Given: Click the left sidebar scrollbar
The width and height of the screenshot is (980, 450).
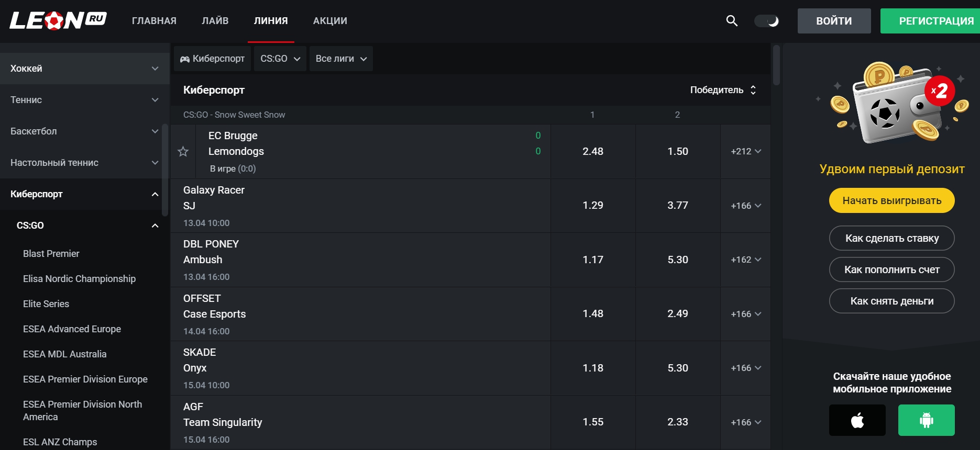Looking at the screenshot, I should [165, 170].
